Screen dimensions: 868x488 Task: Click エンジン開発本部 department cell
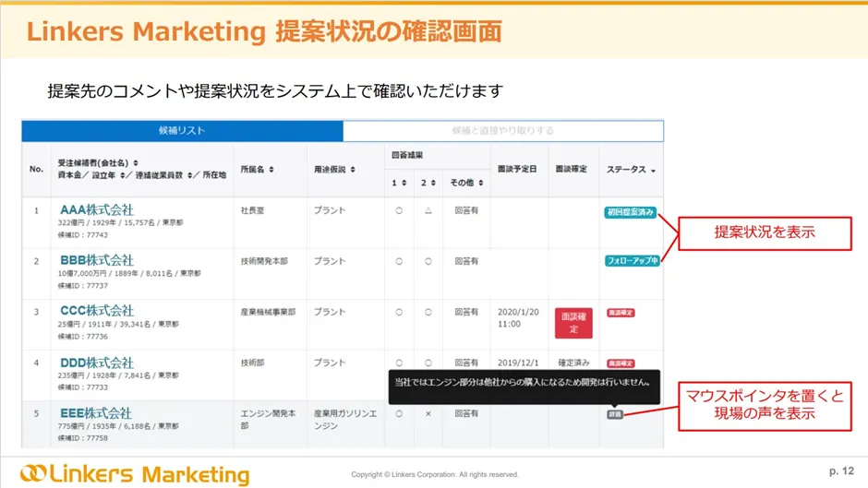pyautogui.click(x=268, y=420)
